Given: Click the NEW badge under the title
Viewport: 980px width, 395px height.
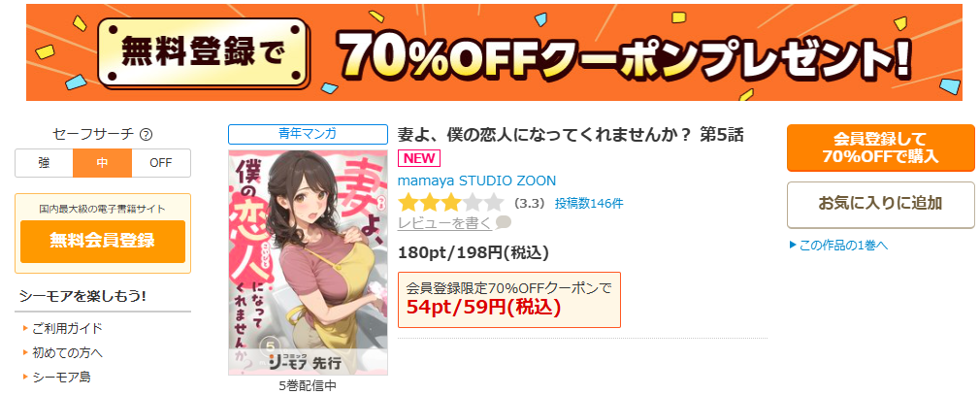Looking at the screenshot, I should [x=419, y=158].
